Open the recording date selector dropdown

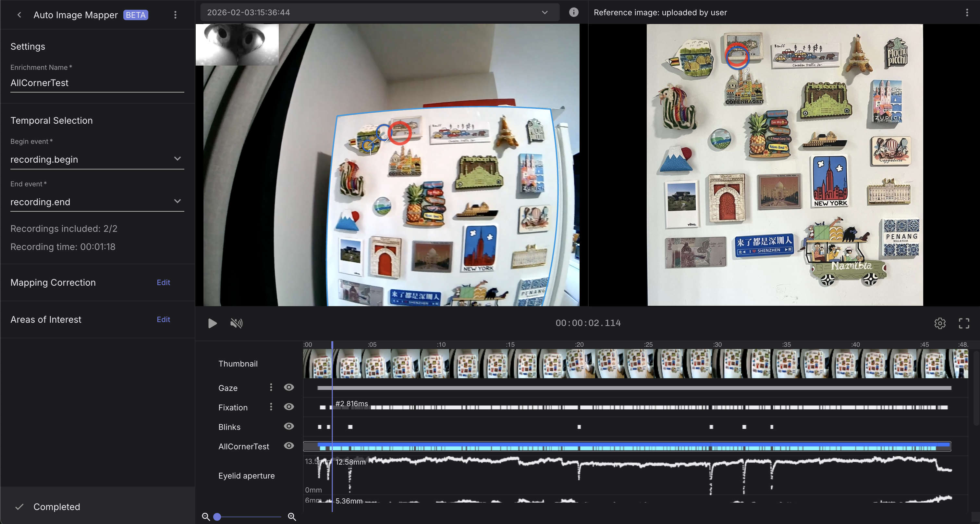click(545, 13)
